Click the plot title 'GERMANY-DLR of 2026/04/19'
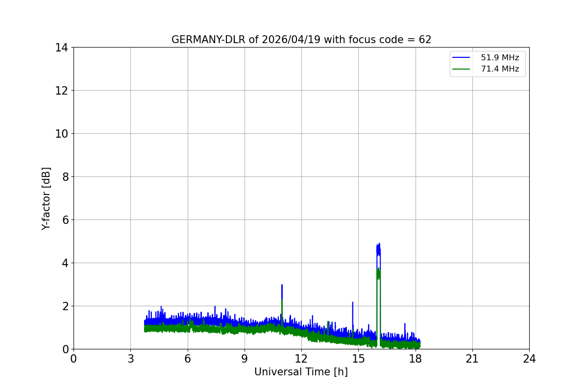 pos(301,40)
